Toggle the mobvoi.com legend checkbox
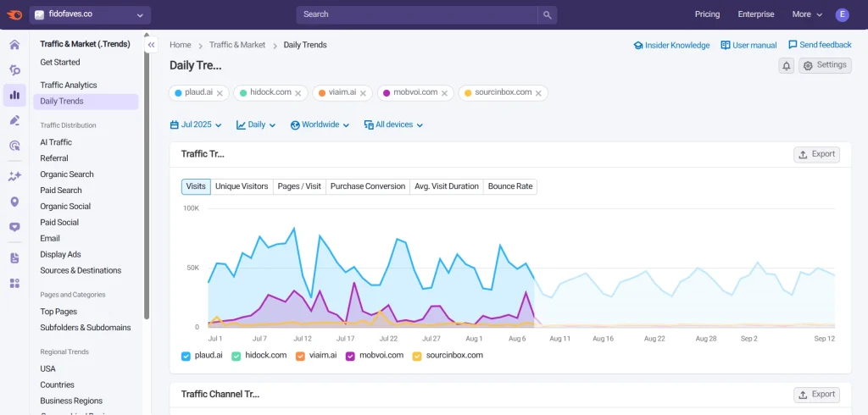The height and width of the screenshot is (415, 868). tap(350, 356)
